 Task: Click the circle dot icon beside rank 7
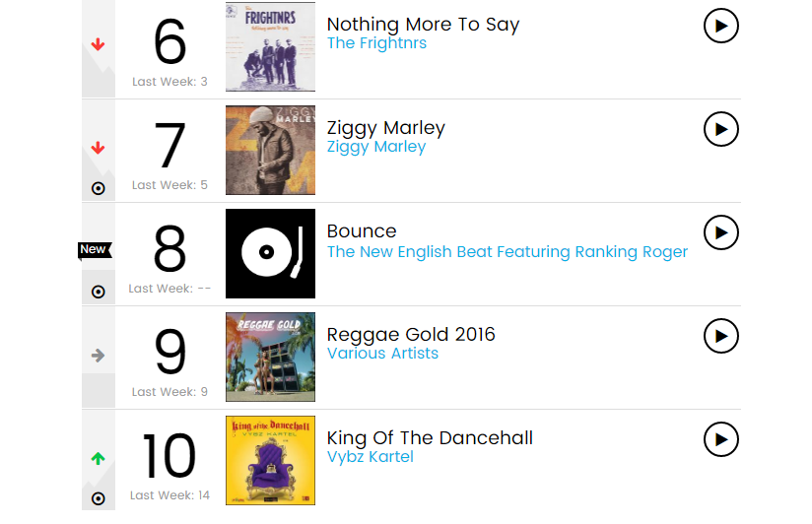coord(98,188)
